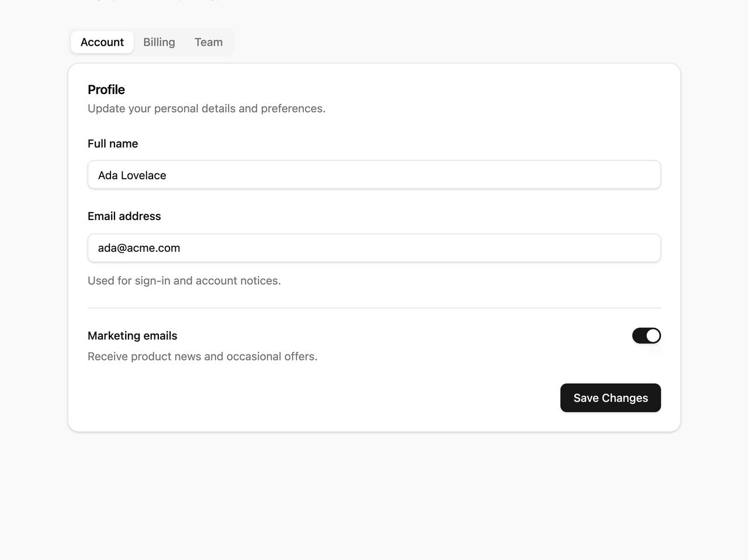Click 'Receive product news and occasional offers.' text
Viewport: 748px width, 560px height.
point(203,356)
